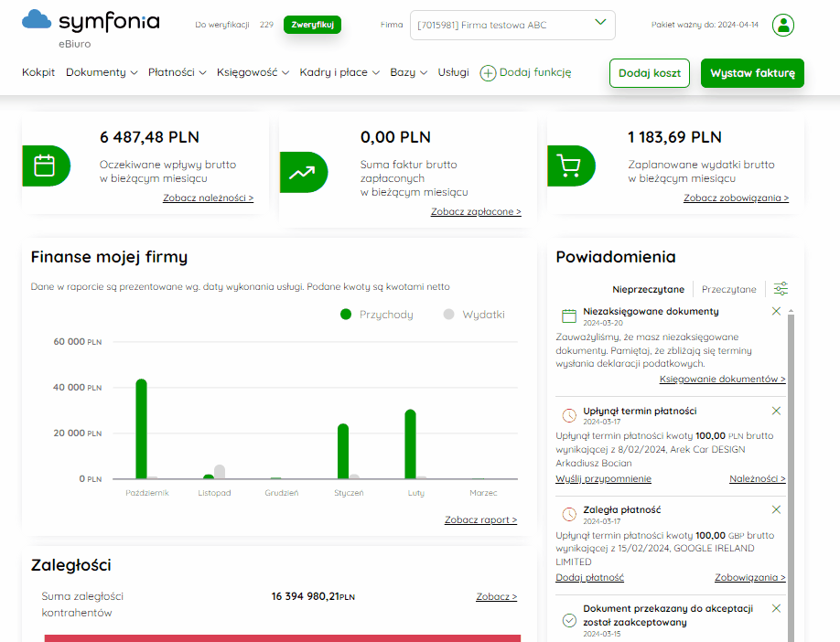The height and width of the screenshot is (642, 840).
Task: Dismiss the Upłynął termin płatności notification
Action: click(x=776, y=411)
